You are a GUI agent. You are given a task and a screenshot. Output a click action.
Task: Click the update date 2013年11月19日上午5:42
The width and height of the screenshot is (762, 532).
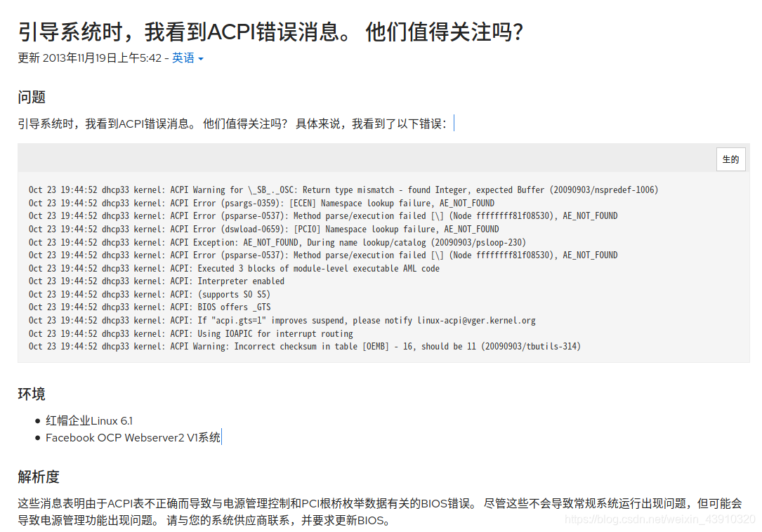click(102, 58)
